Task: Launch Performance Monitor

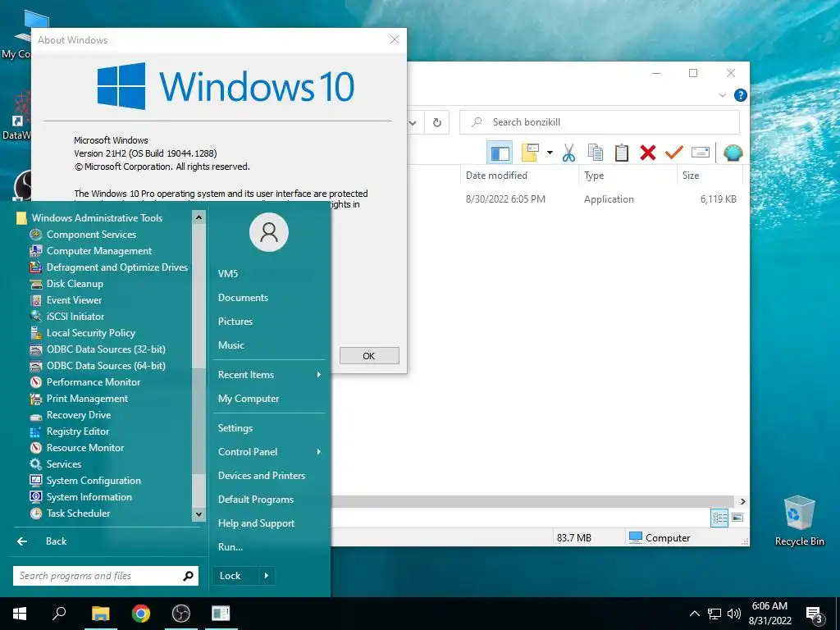Action: tap(85, 382)
